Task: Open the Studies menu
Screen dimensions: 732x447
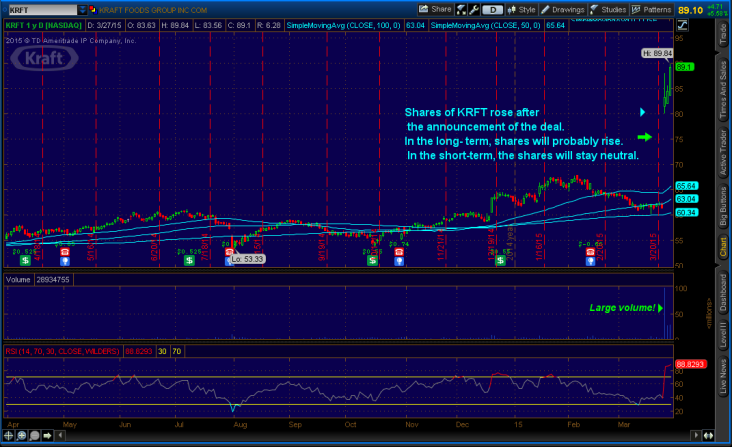Action: (x=608, y=9)
